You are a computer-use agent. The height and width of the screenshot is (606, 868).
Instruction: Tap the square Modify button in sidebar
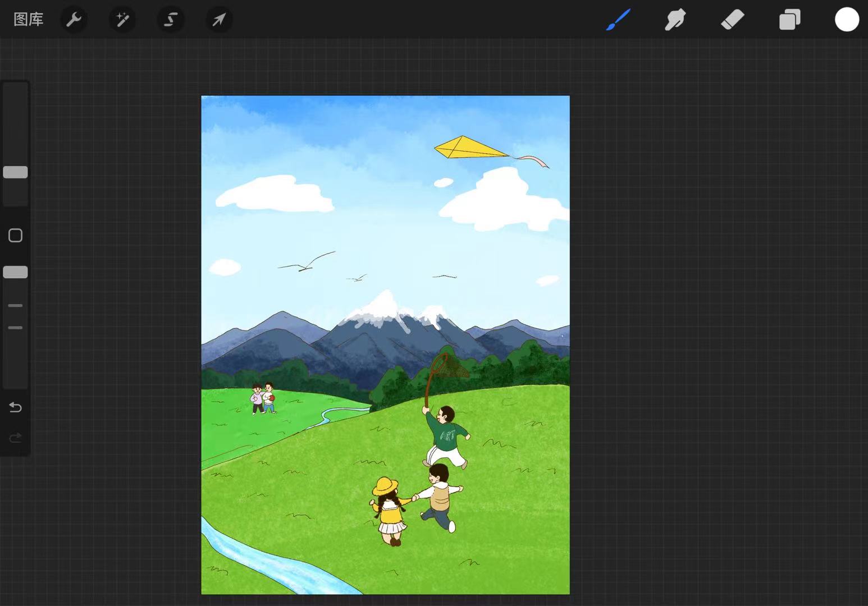[x=15, y=235]
